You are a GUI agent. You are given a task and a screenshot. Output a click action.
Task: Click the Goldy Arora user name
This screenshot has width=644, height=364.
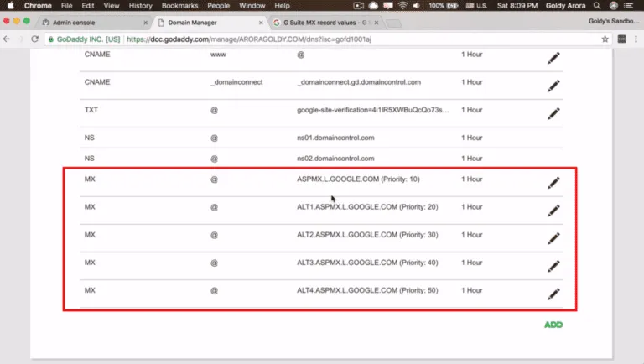[x=565, y=6]
